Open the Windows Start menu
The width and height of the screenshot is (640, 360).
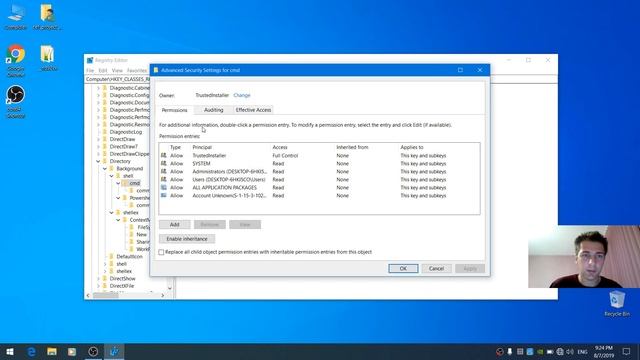click(x=10, y=351)
